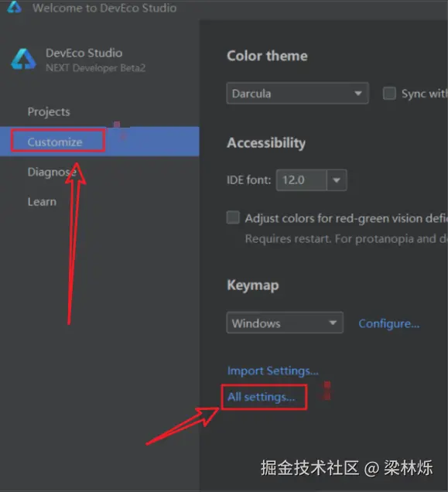Open the Windows keymap dropdown
This screenshot has width=448, height=492.
285,323
